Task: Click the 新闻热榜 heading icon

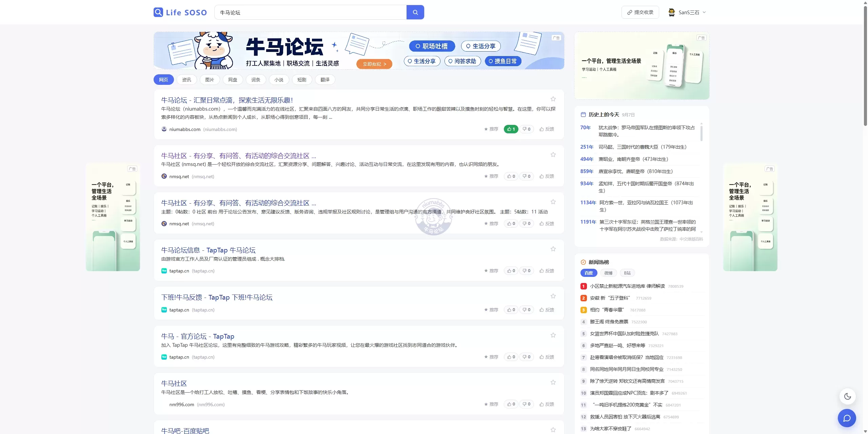Action: [583, 262]
